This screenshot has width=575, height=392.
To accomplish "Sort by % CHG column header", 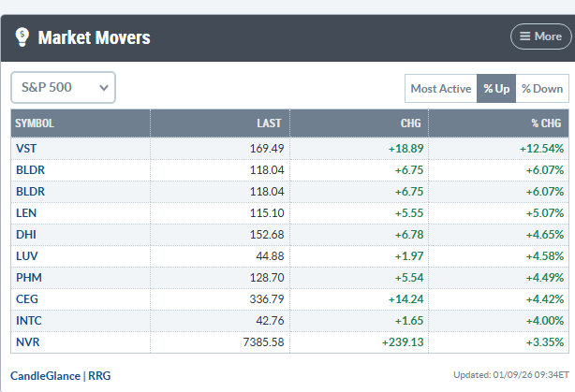I will 547,123.
